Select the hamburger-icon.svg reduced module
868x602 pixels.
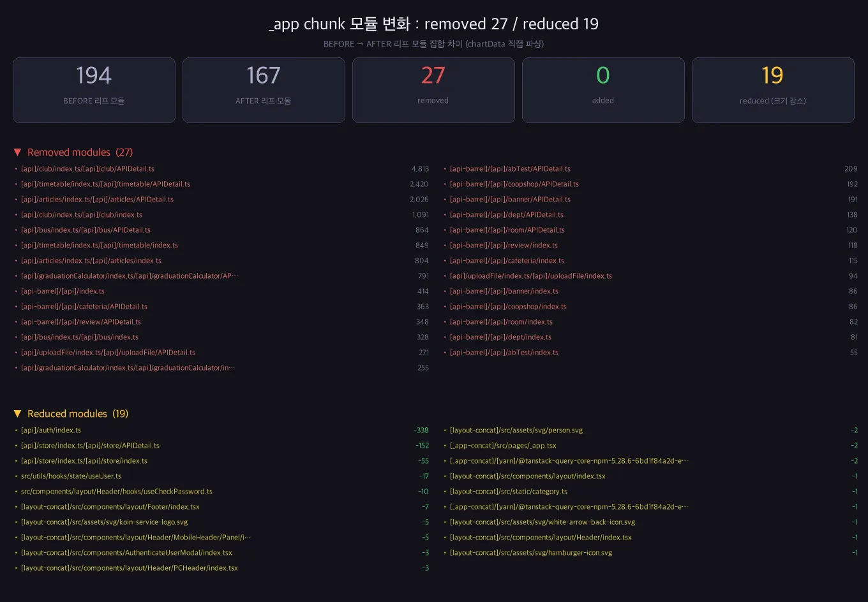tap(650, 553)
